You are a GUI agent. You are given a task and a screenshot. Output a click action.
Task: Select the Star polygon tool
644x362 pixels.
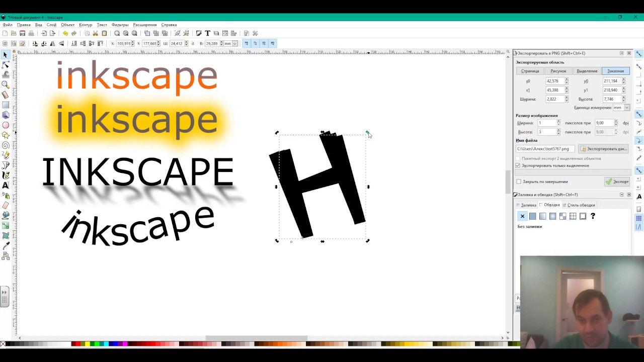pyautogui.click(x=6, y=135)
